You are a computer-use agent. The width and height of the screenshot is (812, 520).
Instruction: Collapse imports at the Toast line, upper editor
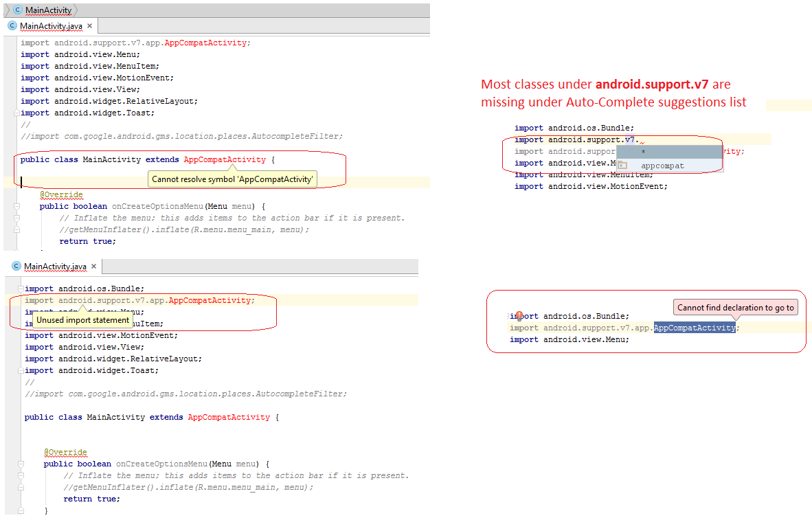[16, 113]
